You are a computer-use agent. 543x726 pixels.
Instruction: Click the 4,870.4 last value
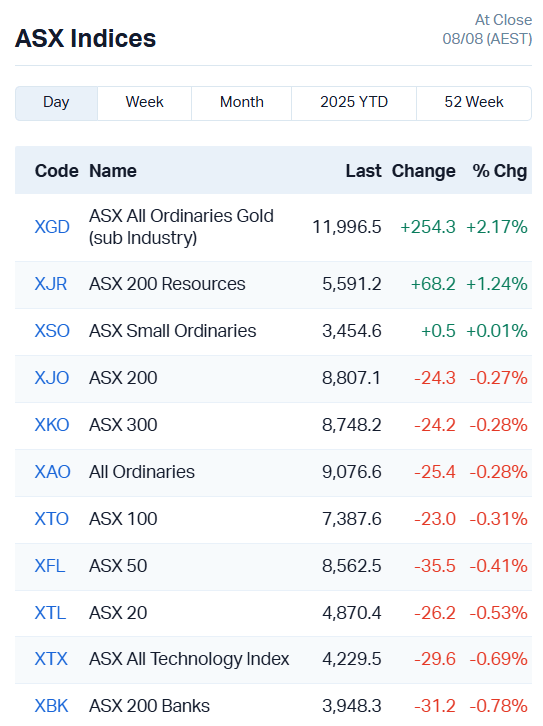point(352,613)
